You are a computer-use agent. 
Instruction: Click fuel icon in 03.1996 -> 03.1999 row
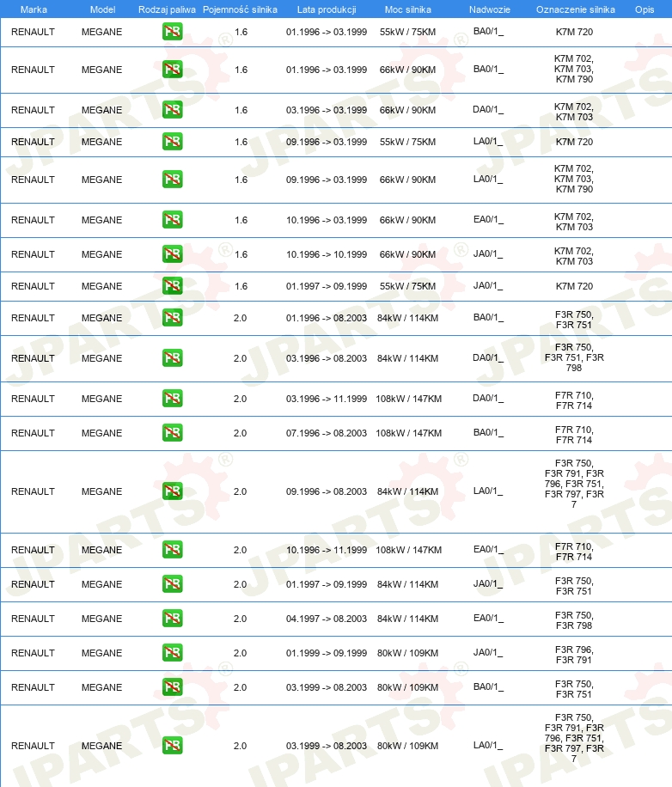point(172,109)
